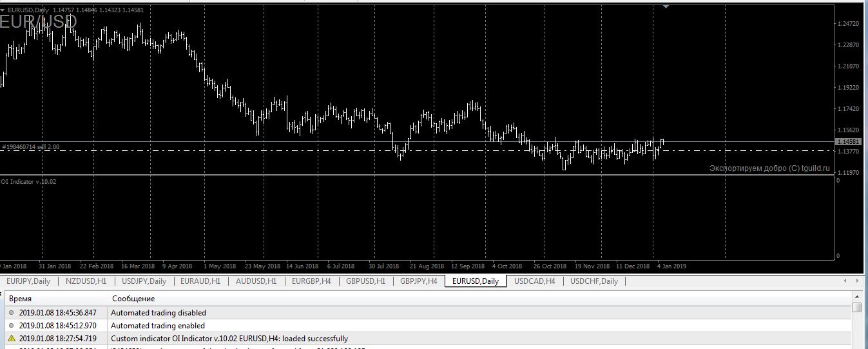Select the 'Automated trading enabled' log row
The height and width of the screenshot is (349, 868).
(428, 326)
